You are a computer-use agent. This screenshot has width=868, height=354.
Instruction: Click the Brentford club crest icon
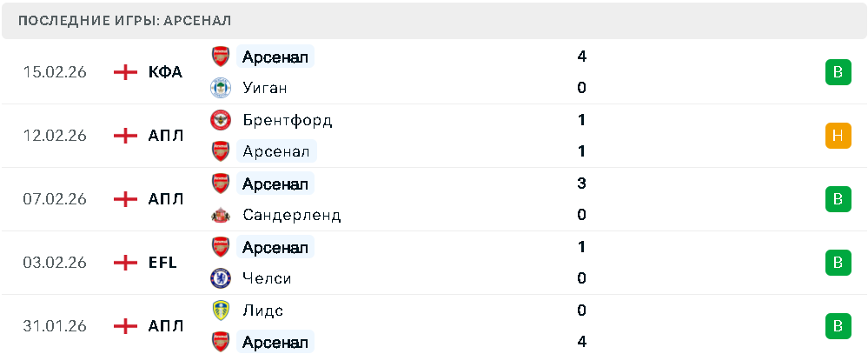[x=221, y=120]
